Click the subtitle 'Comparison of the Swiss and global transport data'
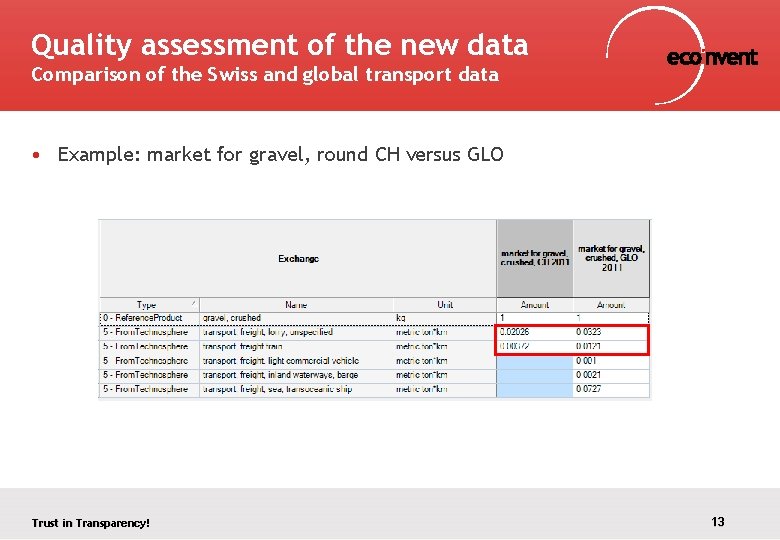The height and width of the screenshot is (540, 780). tap(265, 75)
